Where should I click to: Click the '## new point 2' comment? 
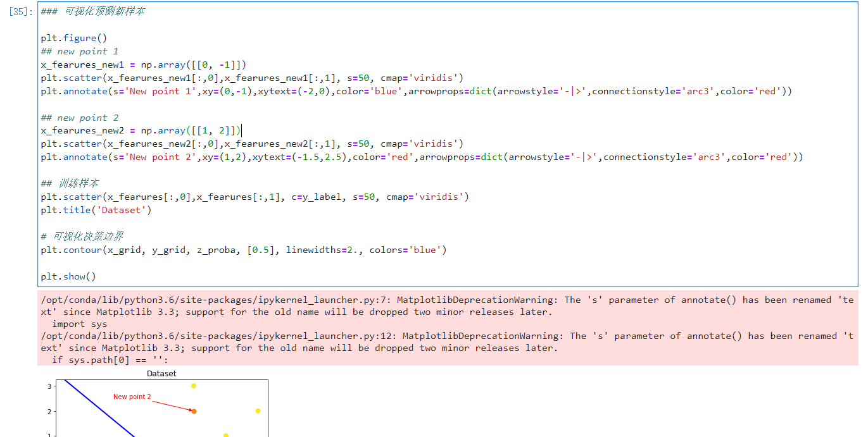tap(80, 118)
